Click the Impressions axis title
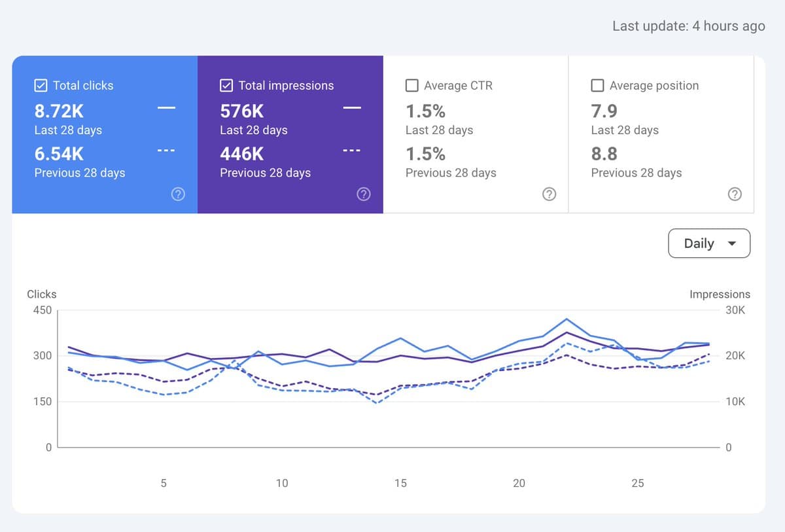Screen dimensions: 785x532 [x=720, y=294]
